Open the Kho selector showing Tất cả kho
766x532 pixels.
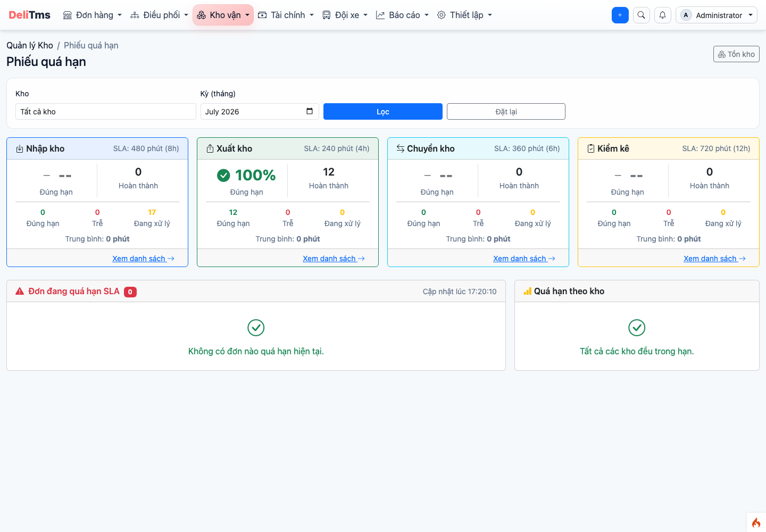click(106, 111)
